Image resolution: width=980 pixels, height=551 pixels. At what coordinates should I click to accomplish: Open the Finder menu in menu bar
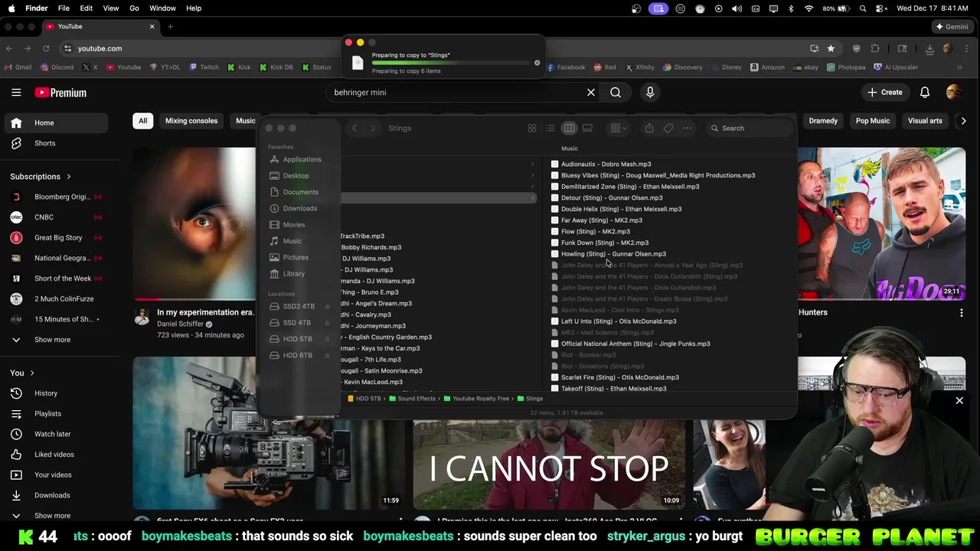[x=36, y=8]
